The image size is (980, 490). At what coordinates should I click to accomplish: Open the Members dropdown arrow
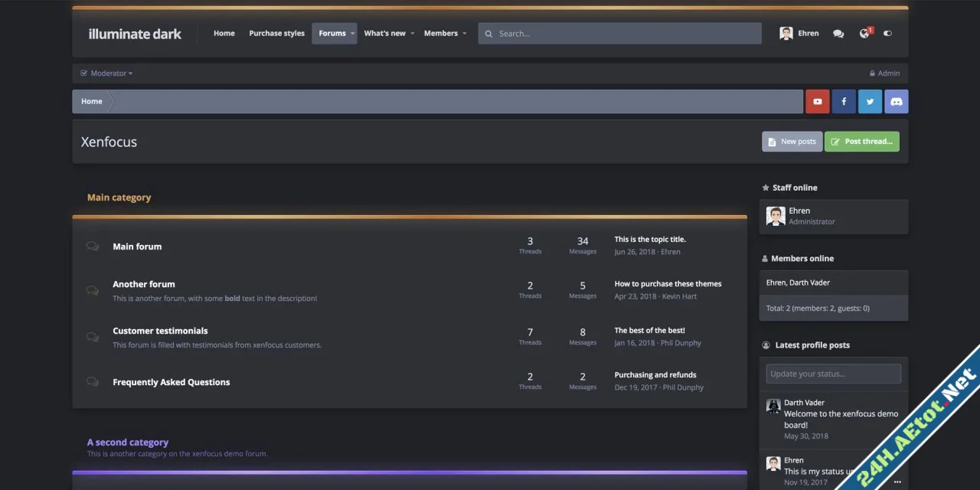coord(465,34)
